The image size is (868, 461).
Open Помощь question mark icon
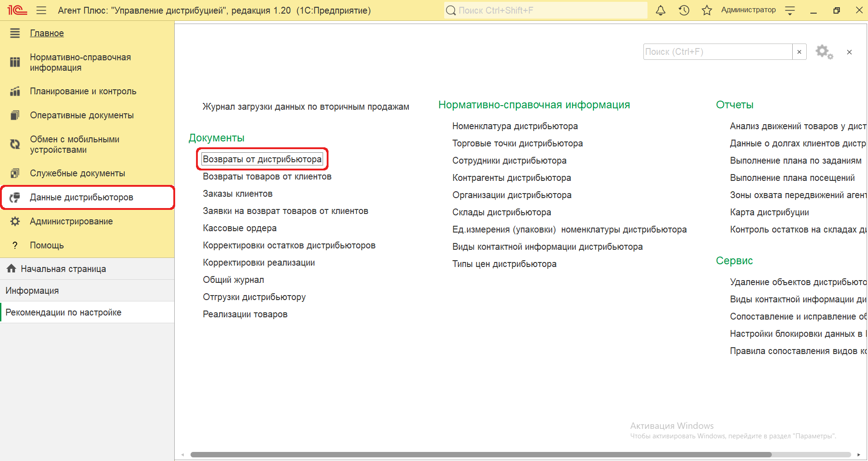tap(15, 245)
